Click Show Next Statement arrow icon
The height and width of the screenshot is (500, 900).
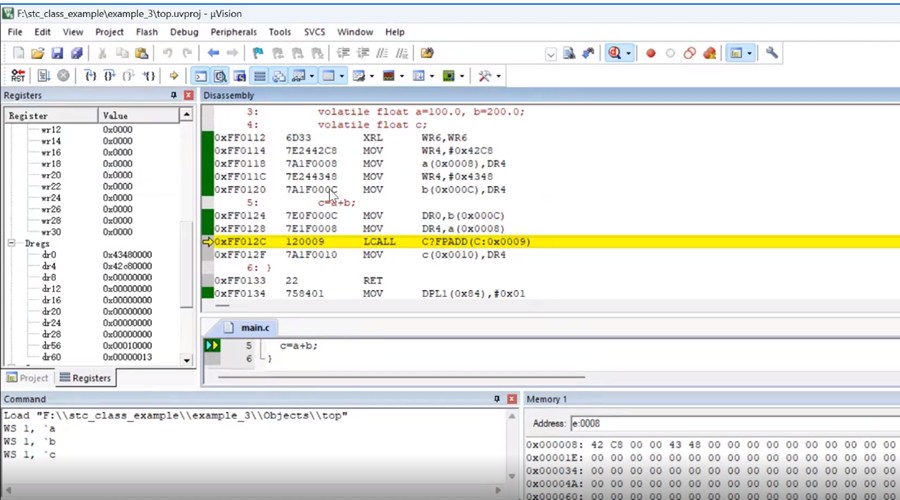(x=174, y=76)
